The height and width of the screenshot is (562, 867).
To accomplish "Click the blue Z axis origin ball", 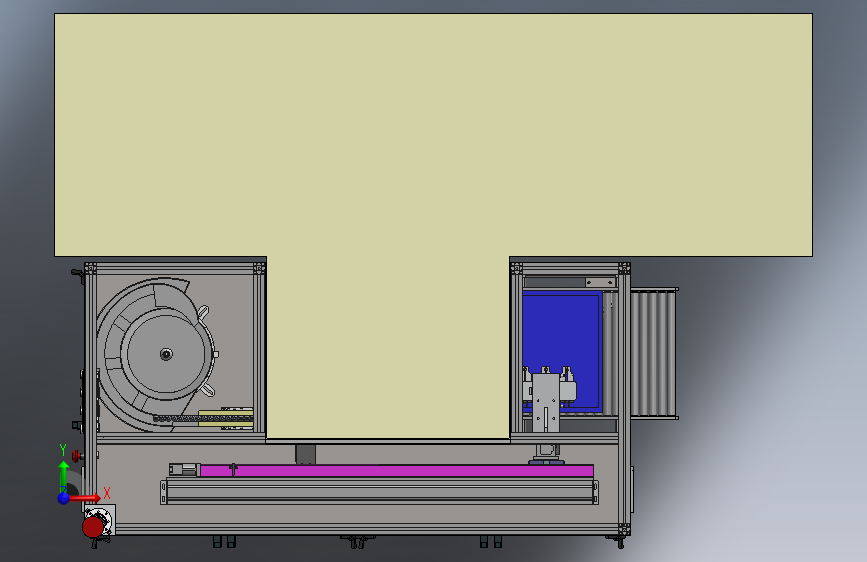I will [x=64, y=498].
